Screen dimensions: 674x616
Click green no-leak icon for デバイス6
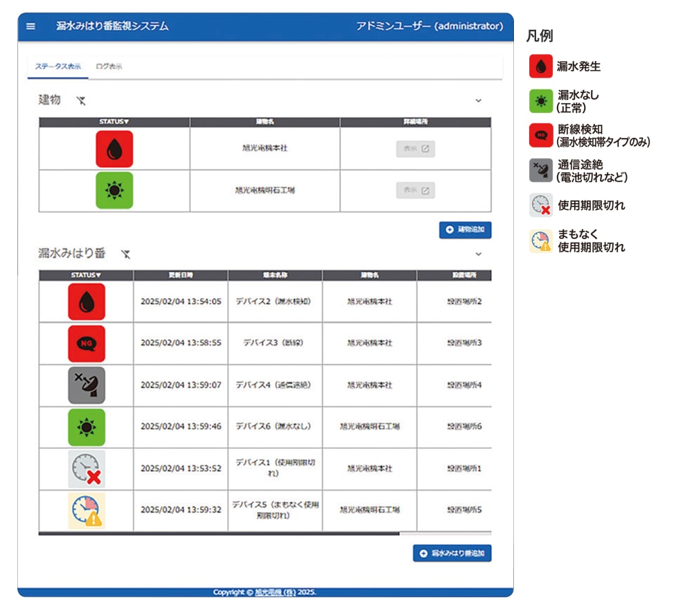(x=87, y=427)
